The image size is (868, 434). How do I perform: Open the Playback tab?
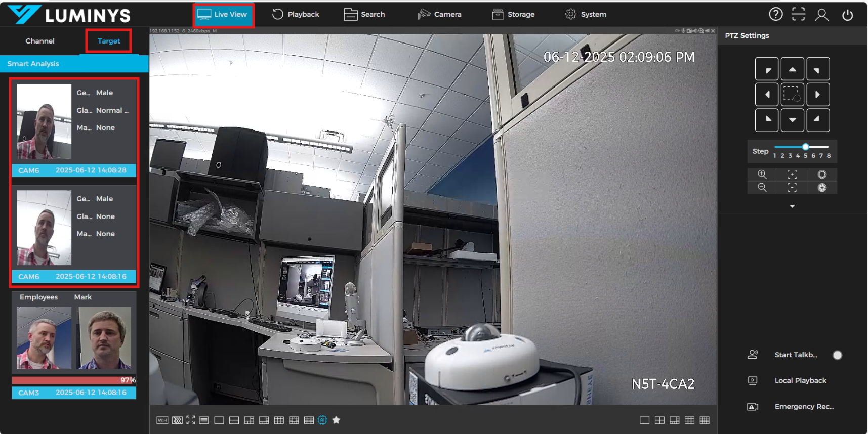coord(296,14)
